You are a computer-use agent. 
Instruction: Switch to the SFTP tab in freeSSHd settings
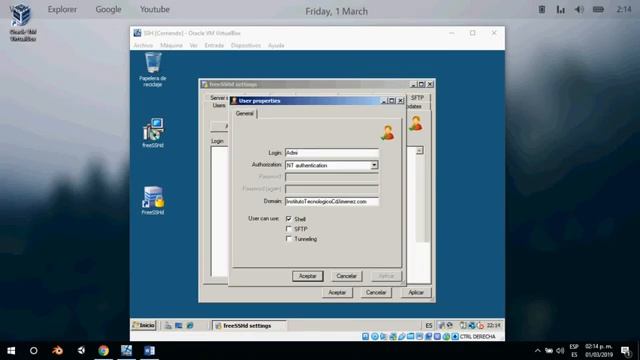pyautogui.click(x=417, y=98)
